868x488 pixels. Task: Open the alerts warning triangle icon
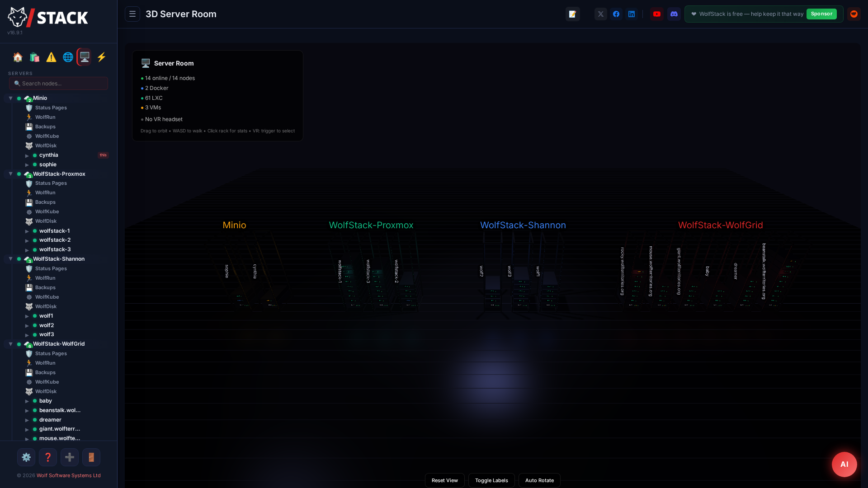pyautogui.click(x=51, y=57)
